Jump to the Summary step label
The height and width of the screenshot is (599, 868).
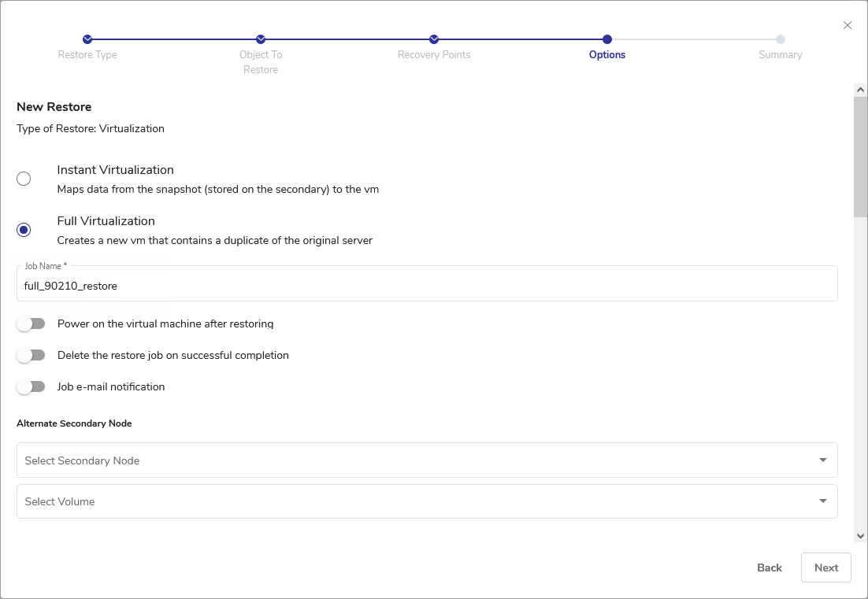(x=781, y=55)
